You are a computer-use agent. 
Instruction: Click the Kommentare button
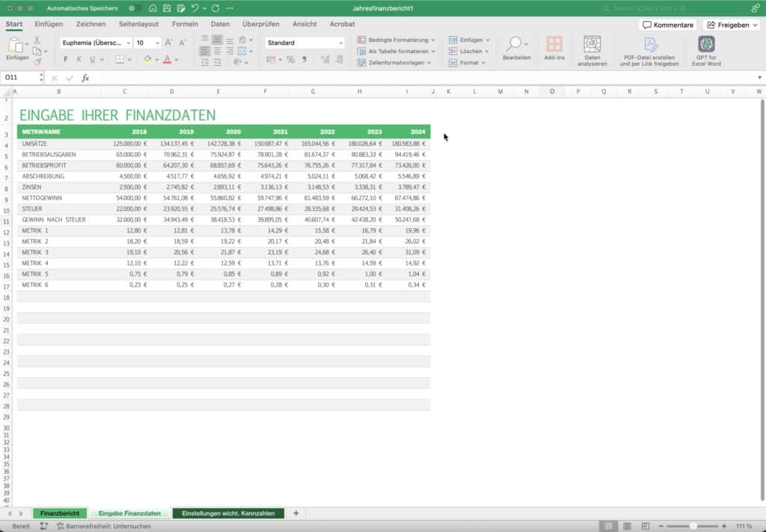coord(668,25)
